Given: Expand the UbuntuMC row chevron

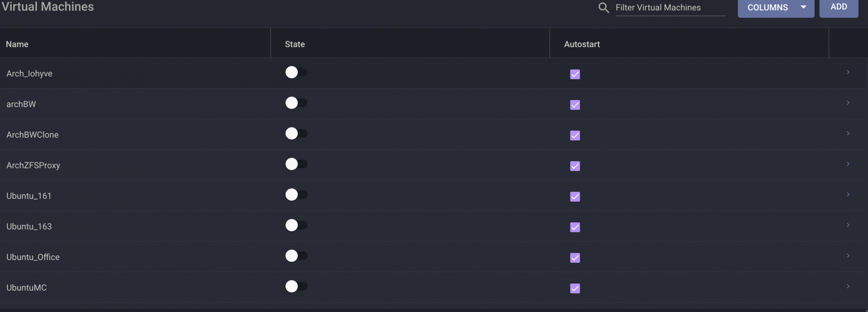Looking at the screenshot, I should [848, 287].
